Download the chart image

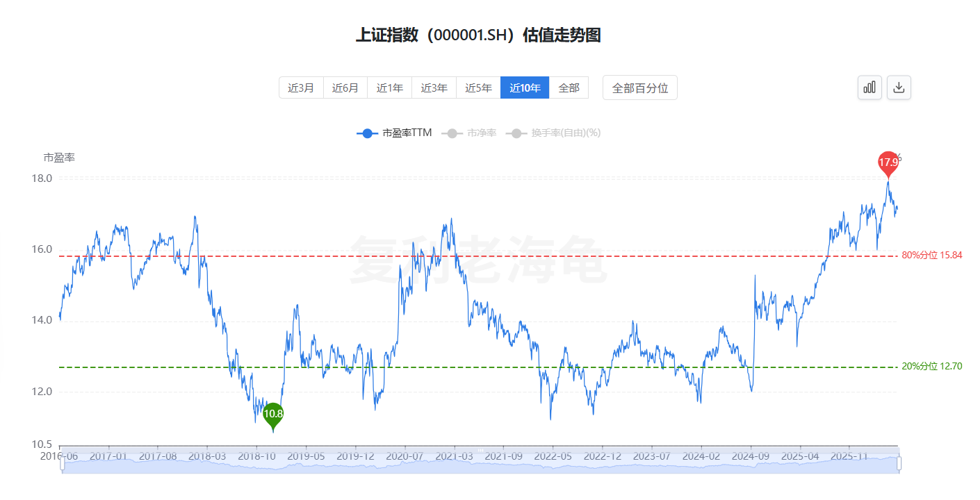899,87
